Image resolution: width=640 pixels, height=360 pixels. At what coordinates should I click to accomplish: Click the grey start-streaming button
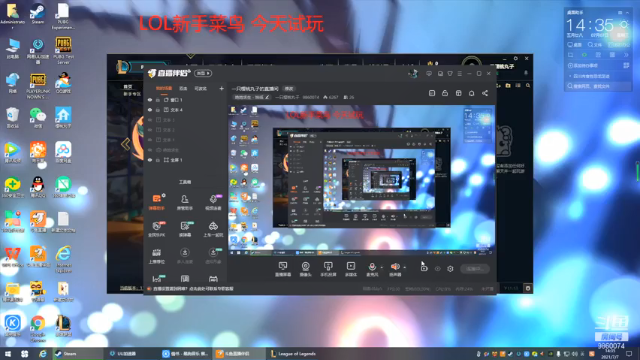point(475,269)
